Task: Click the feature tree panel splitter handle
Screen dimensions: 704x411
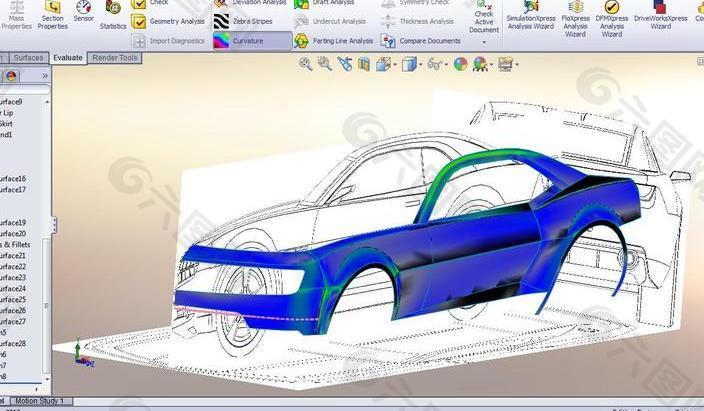Action: coord(54,225)
